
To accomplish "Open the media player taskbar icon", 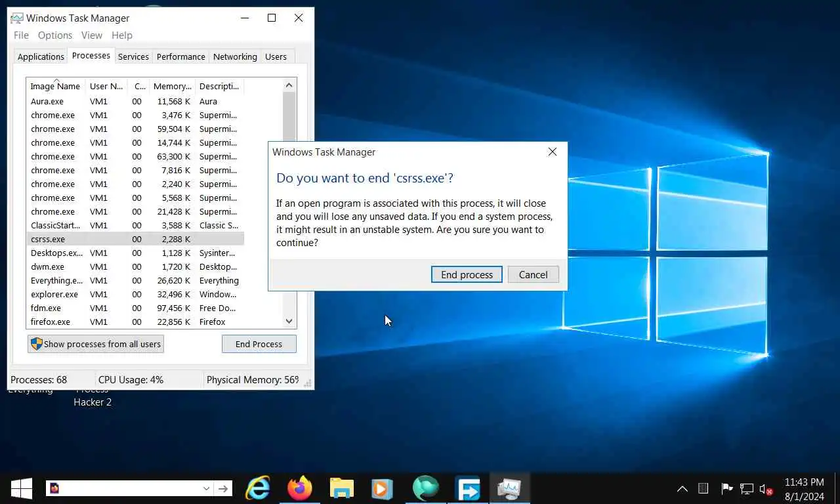I will pyautogui.click(x=382, y=488).
